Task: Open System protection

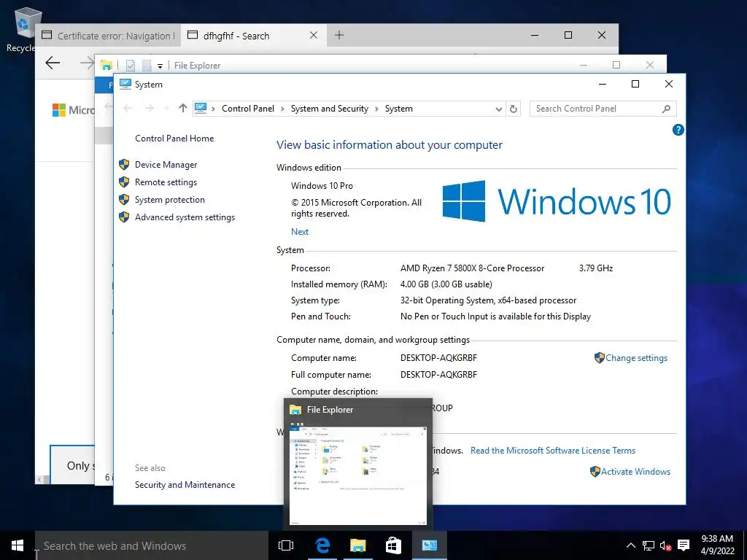Action: pyautogui.click(x=169, y=200)
